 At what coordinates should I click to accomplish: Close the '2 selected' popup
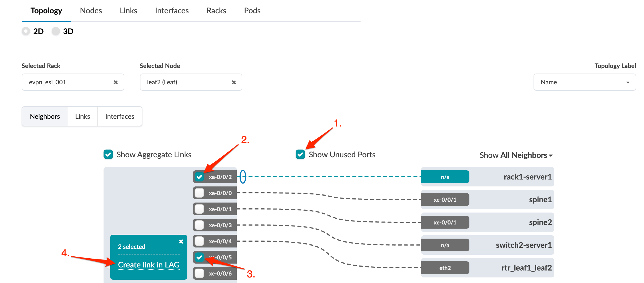[181, 241]
